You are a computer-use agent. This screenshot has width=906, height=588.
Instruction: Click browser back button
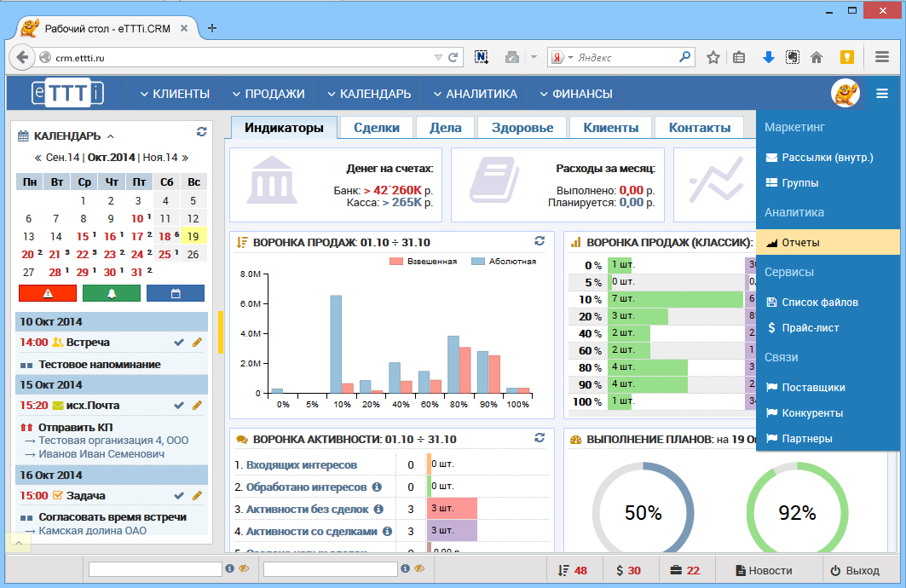tap(22, 57)
